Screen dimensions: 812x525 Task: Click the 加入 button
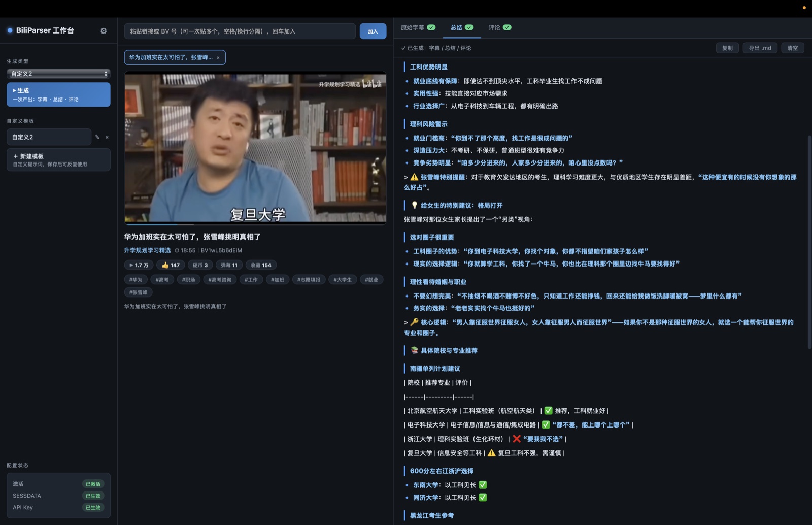point(373,31)
